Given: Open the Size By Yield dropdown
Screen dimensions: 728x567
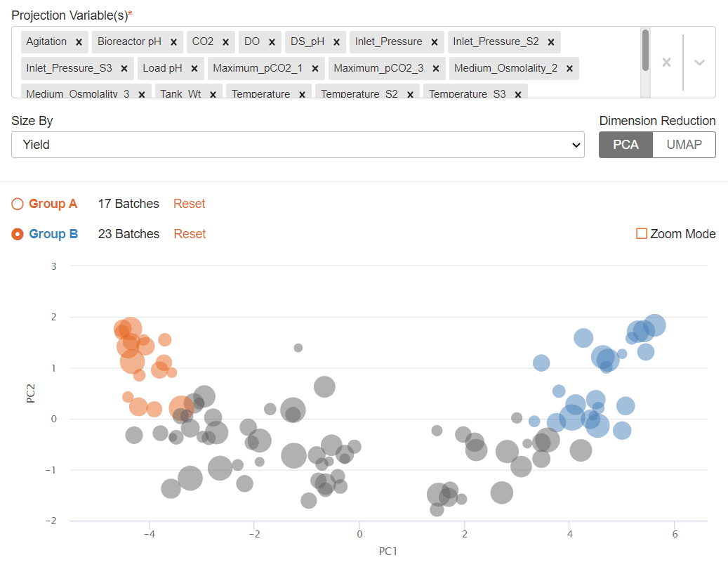Looking at the screenshot, I should coord(298,145).
